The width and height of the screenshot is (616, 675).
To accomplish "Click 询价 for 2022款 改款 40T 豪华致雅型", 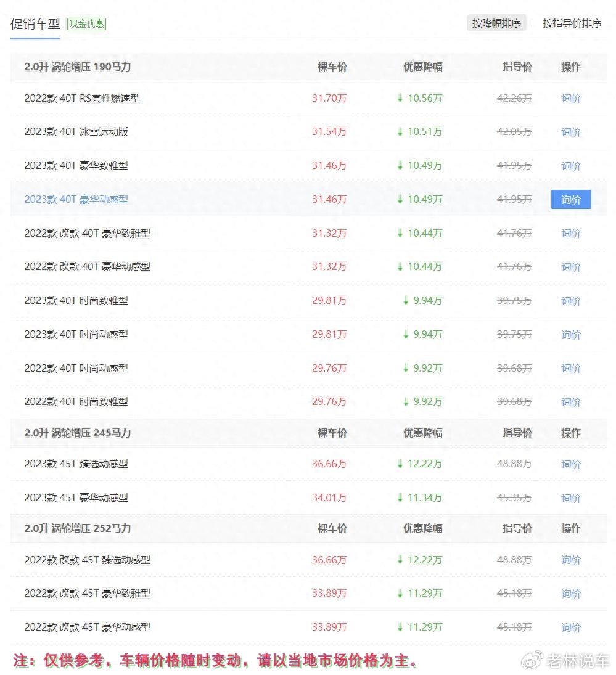I will [x=571, y=234].
